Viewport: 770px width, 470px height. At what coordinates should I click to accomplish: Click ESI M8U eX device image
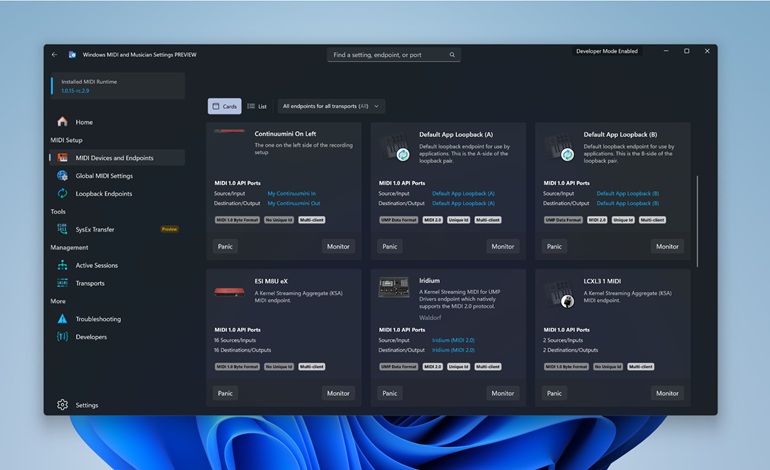(229, 292)
